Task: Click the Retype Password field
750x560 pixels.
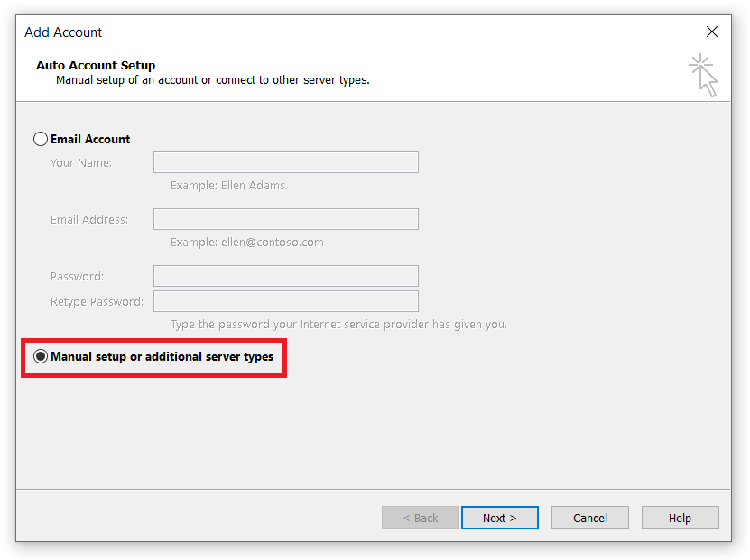Action: [285, 301]
